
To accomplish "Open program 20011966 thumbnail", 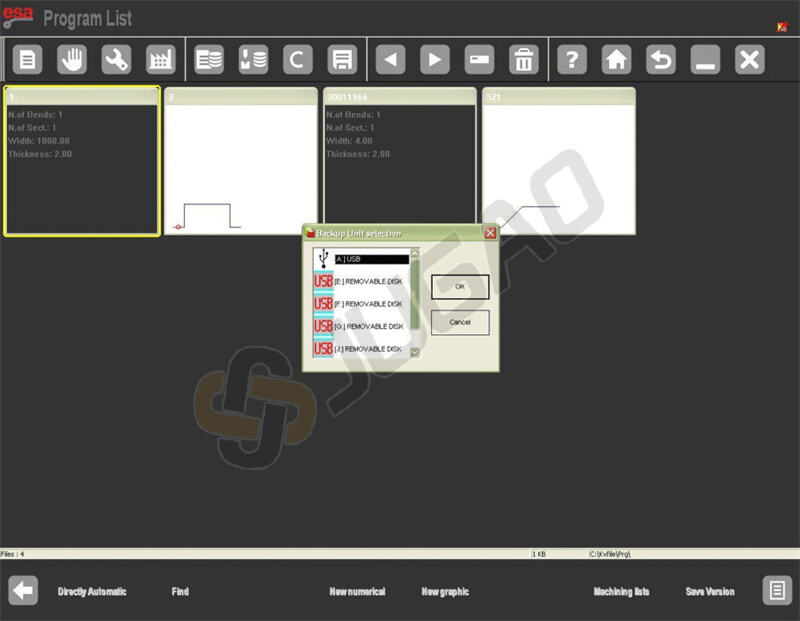I will click(399, 162).
